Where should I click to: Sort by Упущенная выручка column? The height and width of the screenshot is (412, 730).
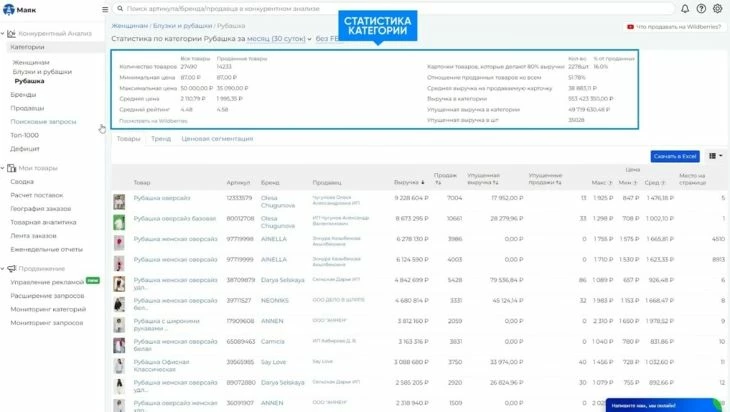pos(483,179)
